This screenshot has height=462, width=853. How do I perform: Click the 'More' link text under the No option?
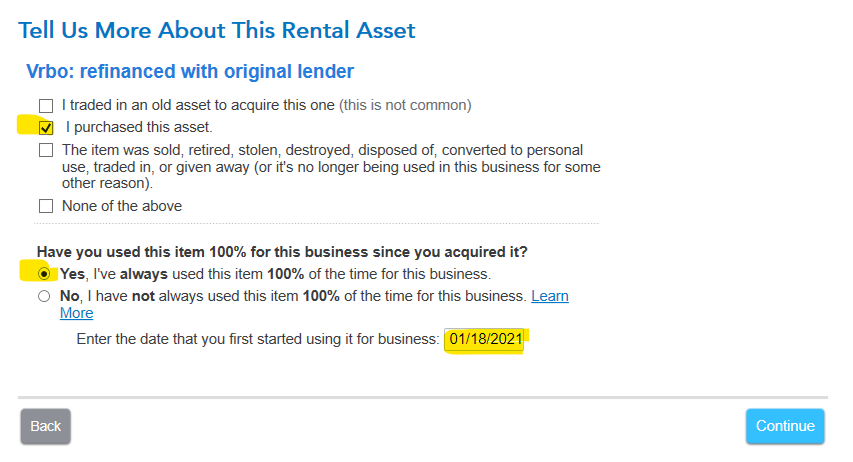point(76,313)
